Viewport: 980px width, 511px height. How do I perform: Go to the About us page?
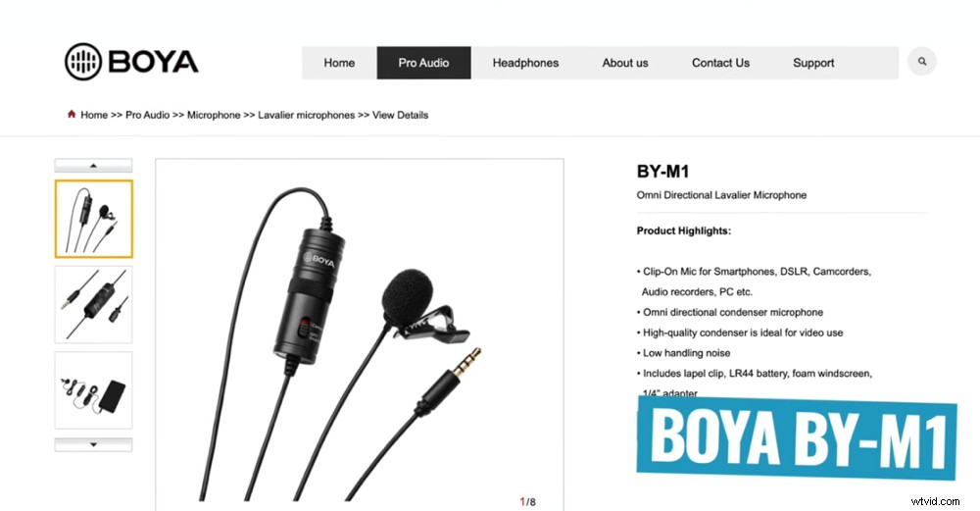coord(625,63)
